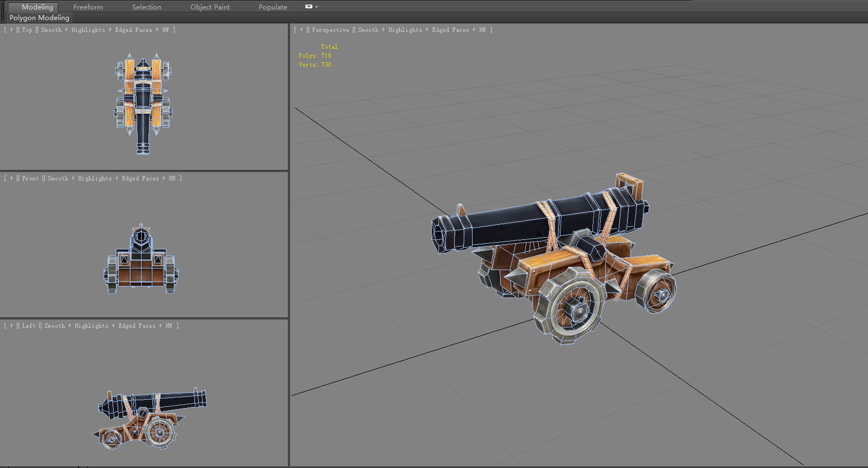
Task: Switch to the Modeling ribbon tab
Action: pos(38,7)
